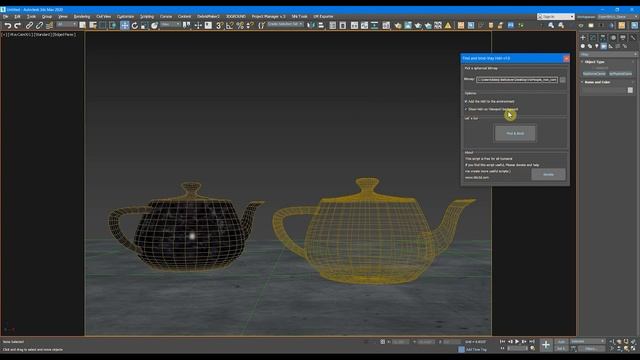
Task: Activate the Select and Move tool
Action: [124, 25]
